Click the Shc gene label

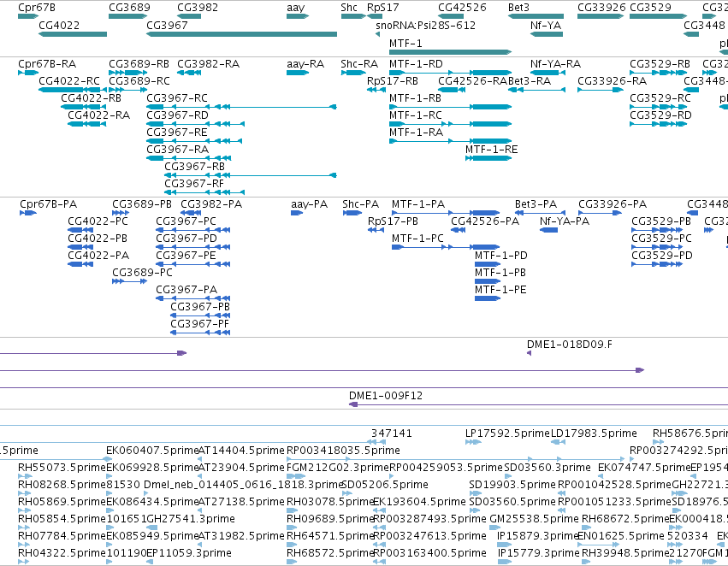(349, 8)
